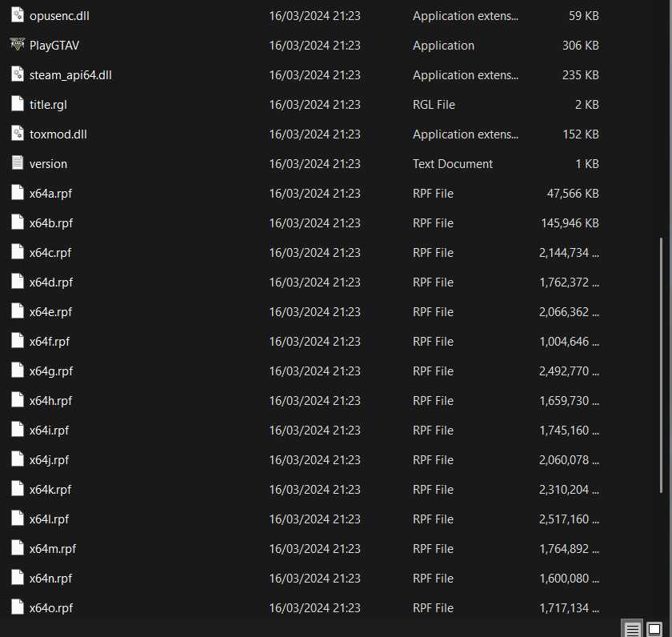
Task: Select the title.rgl file name
Action: click(x=48, y=105)
